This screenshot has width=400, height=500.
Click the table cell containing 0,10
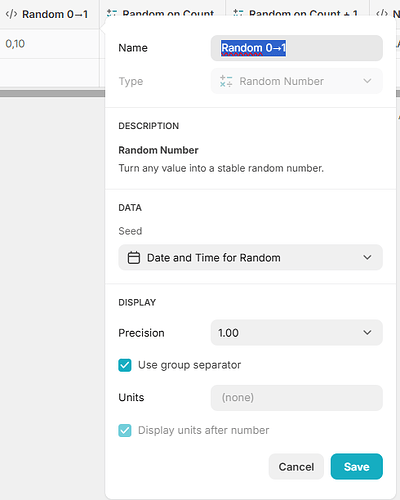coord(49,44)
